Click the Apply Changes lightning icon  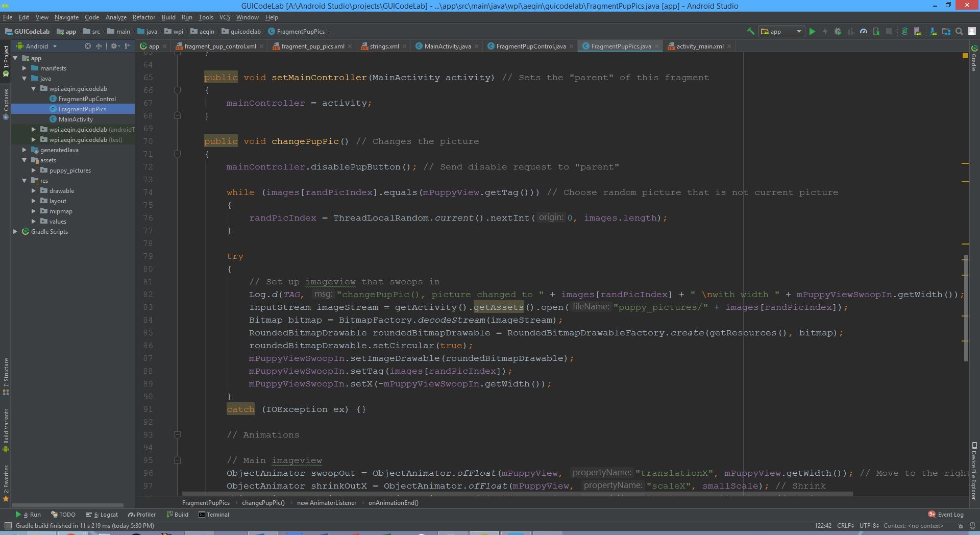825,32
